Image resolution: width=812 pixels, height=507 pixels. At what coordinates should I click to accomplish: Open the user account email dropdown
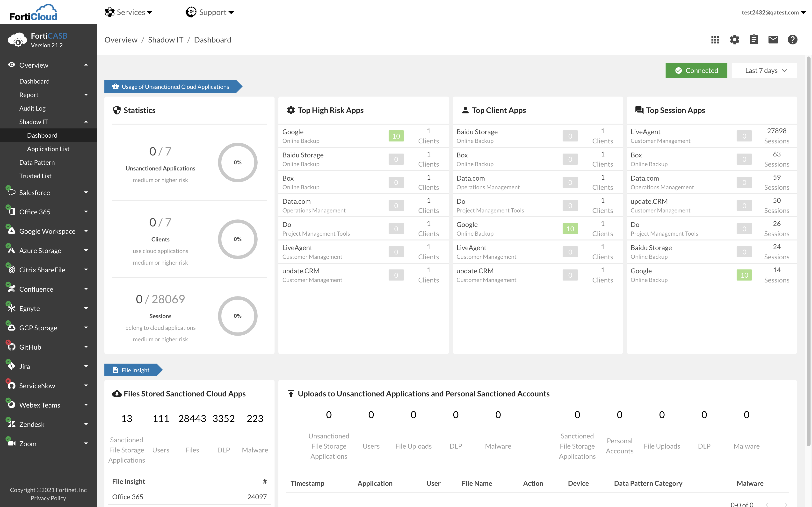point(773,12)
